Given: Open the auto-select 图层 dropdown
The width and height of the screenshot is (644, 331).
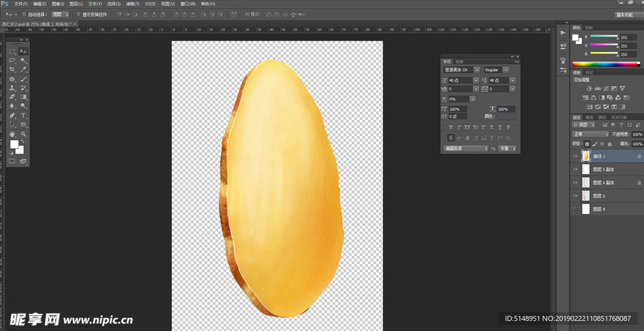Looking at the screenshot, I should (61, 14).
